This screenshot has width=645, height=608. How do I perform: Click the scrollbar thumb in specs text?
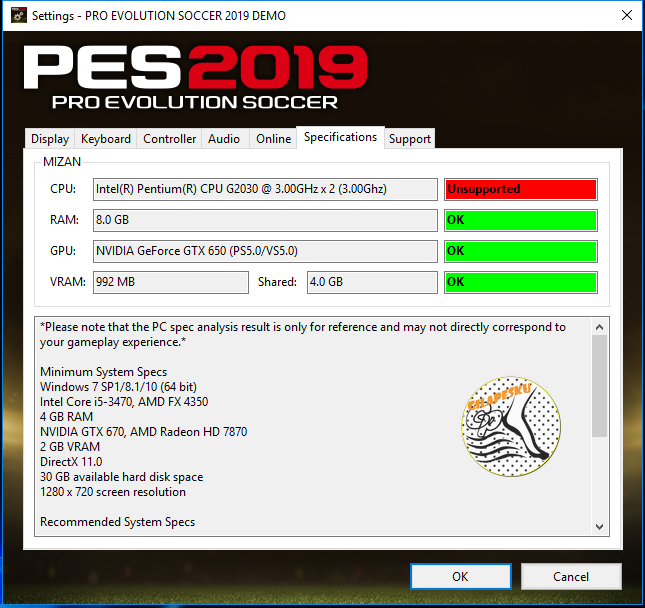click(599, 385)
